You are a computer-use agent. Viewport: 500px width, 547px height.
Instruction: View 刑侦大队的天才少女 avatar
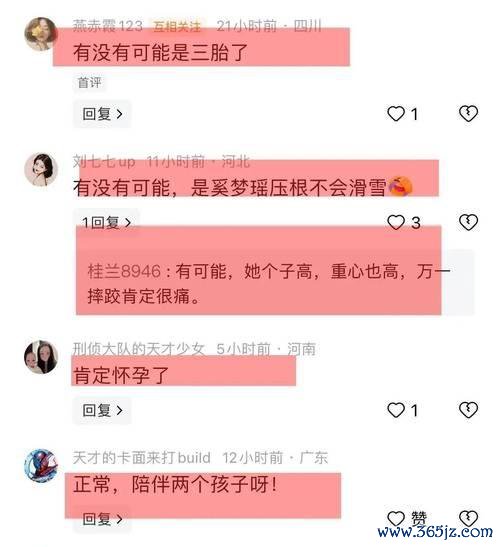tap(41, 357)
